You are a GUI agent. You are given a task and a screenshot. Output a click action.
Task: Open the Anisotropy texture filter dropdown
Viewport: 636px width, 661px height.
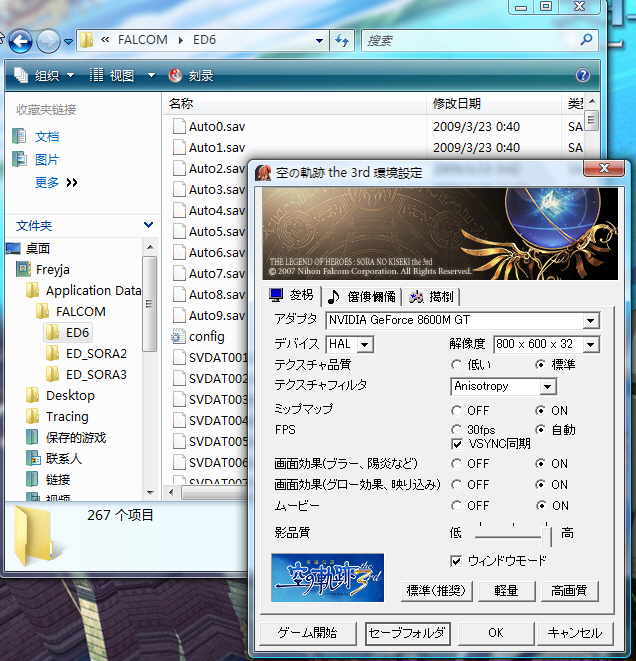coord(547,387)
